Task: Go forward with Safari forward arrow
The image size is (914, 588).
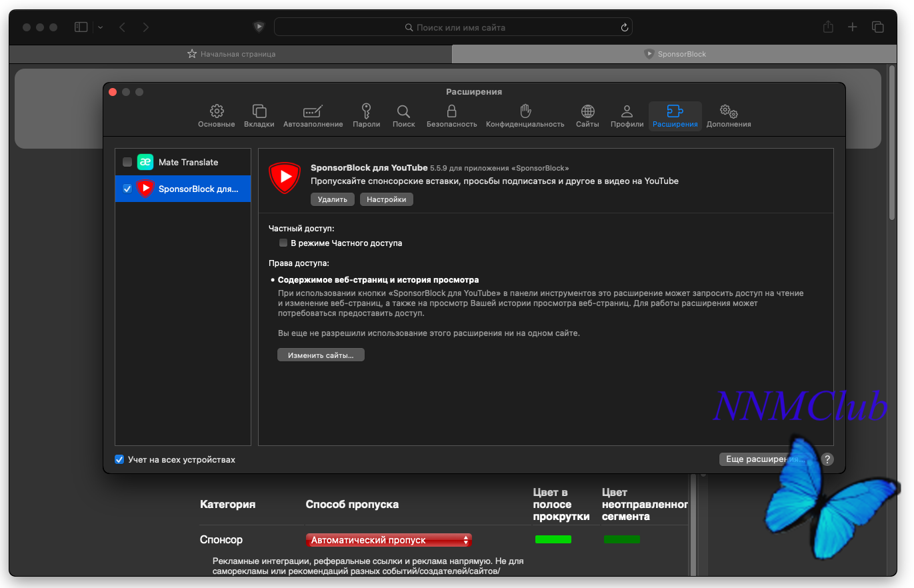Action: 145,27
